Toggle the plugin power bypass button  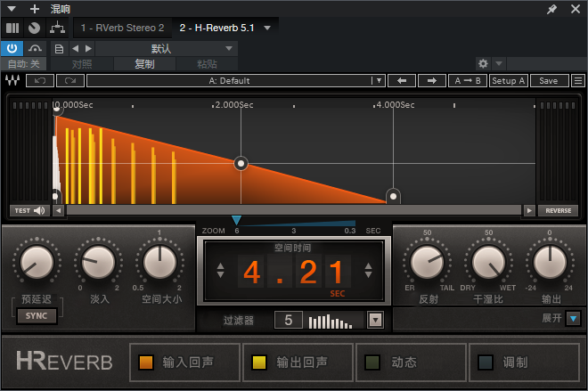pos(12,49)
